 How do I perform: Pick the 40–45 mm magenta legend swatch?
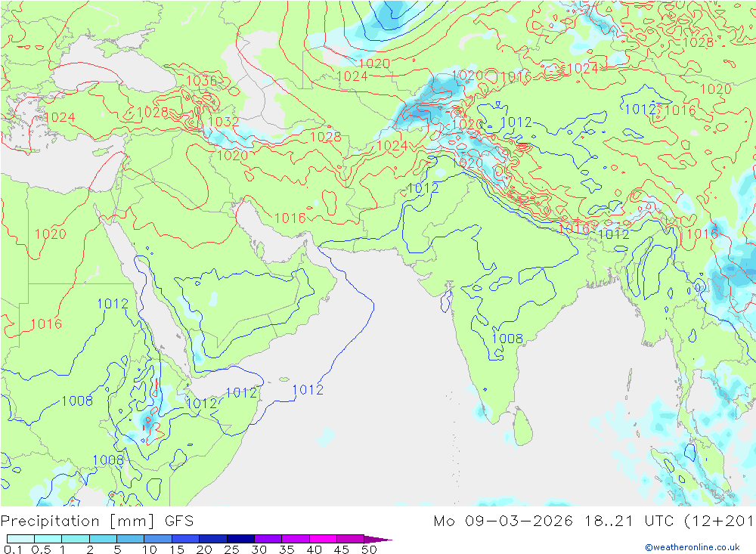pyautogui.click(x=323, y=539)
